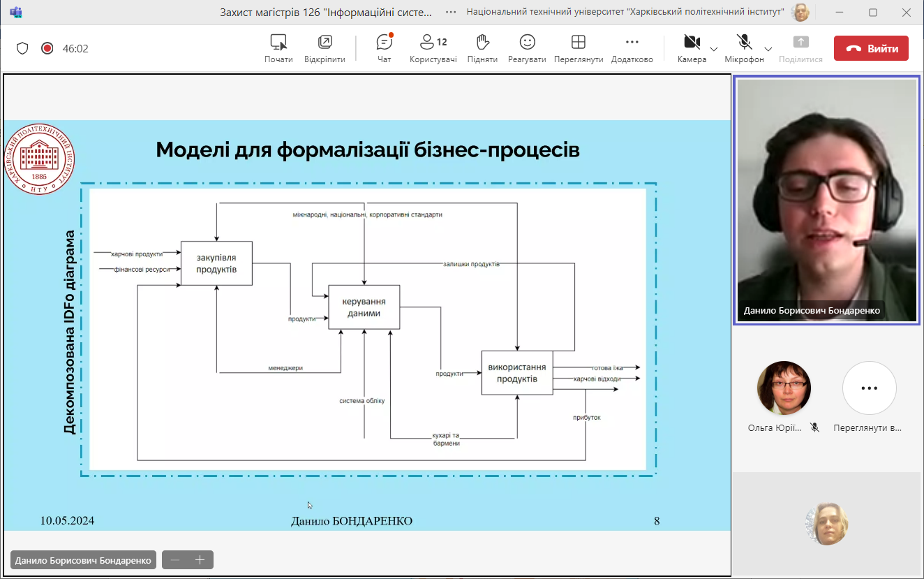
Task: Change view with Переглянути icon
Action: tap(578, 47)
